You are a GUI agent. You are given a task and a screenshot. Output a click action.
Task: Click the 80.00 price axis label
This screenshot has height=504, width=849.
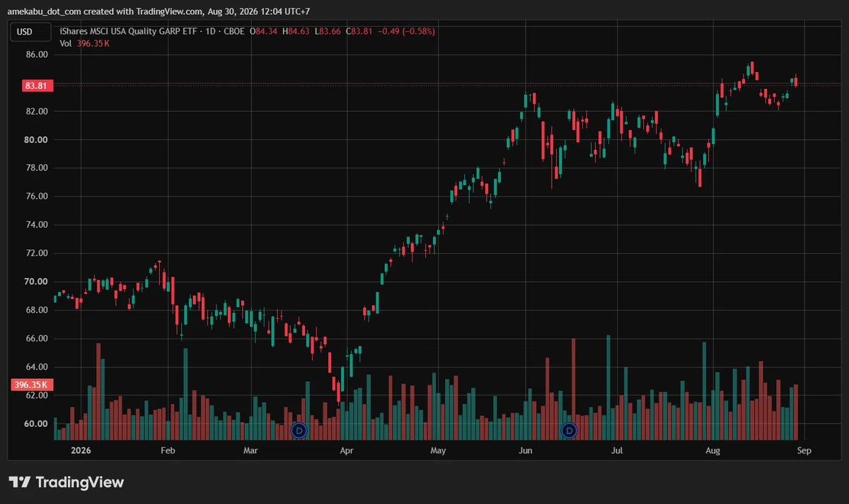click(37, 140)
